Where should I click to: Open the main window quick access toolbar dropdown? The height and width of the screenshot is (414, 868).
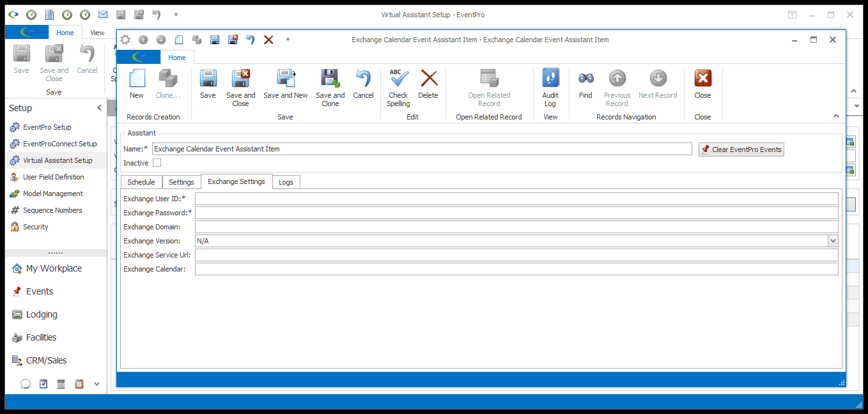pyautogui.click(x=176, y=14)
